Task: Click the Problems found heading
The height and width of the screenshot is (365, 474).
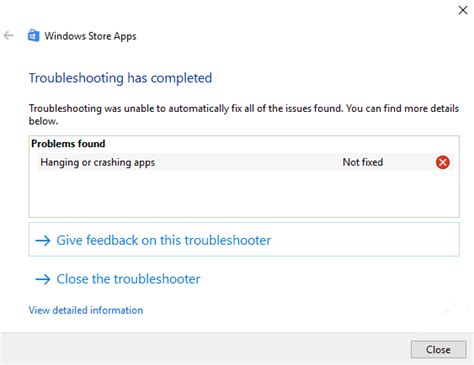Action: 68,144
